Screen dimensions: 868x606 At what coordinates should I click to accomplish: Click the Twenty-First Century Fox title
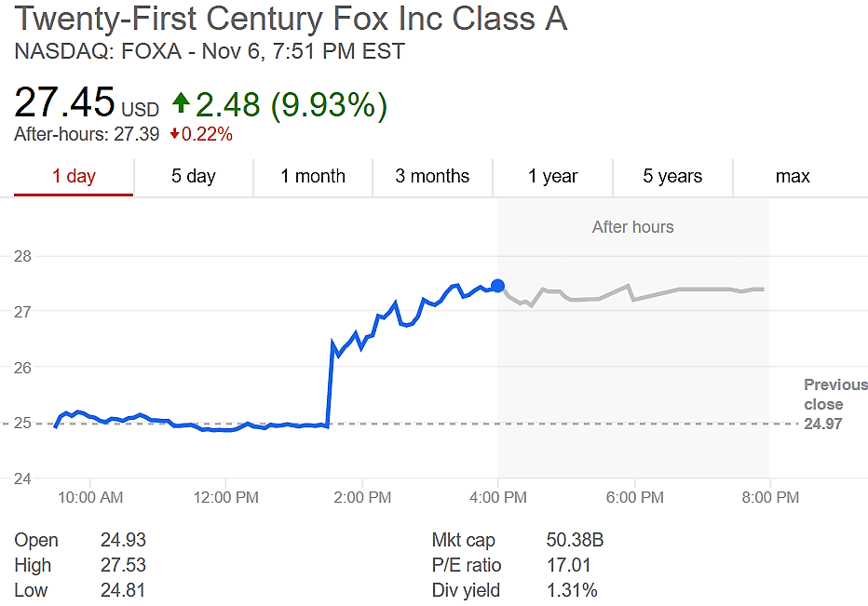coord(292,20)
